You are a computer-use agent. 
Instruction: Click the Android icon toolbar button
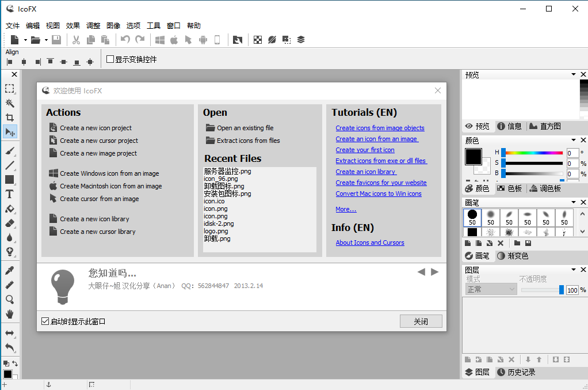tap(203, 40)
